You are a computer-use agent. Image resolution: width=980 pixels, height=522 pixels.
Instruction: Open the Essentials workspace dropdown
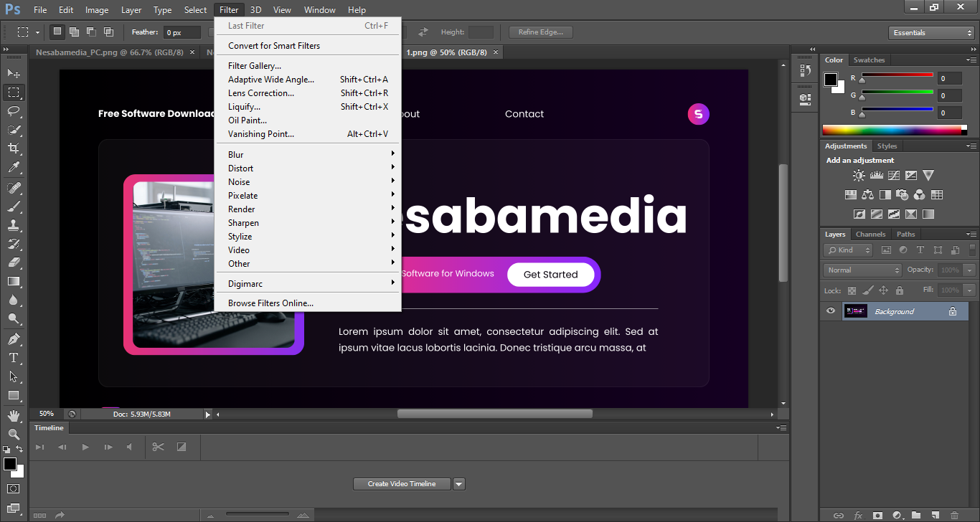[930, 33]
